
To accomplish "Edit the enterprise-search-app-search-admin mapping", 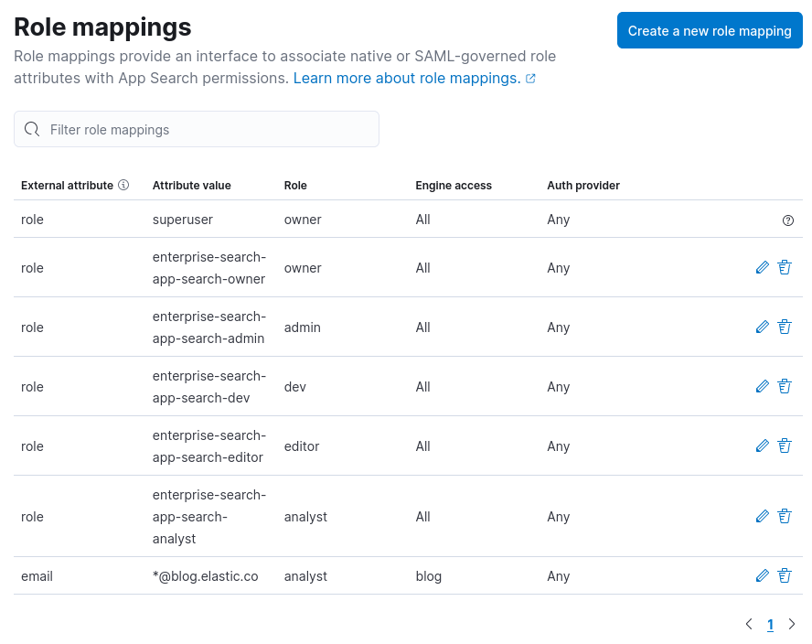I will pos(763,327).
